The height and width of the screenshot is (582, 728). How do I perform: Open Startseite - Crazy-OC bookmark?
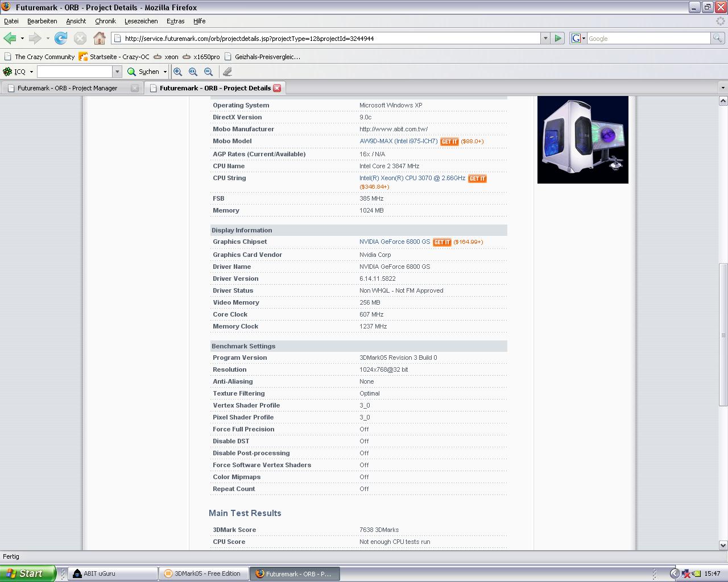coord(114,57)
